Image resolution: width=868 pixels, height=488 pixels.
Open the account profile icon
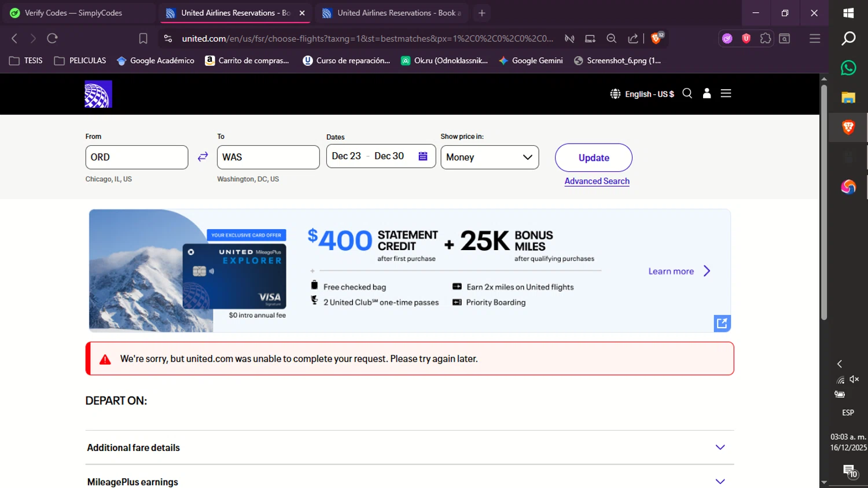[707, 93]
